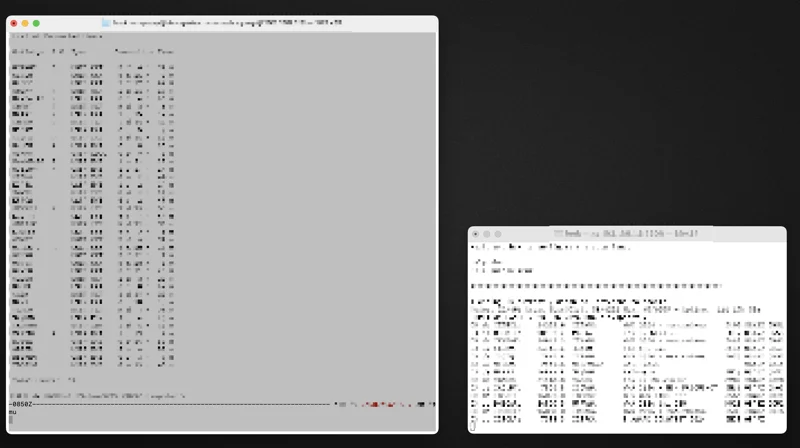Viewport: 800px width, 448px height.
Task: Maximize the left terminal with green button
Action: [x=36, y=23]
